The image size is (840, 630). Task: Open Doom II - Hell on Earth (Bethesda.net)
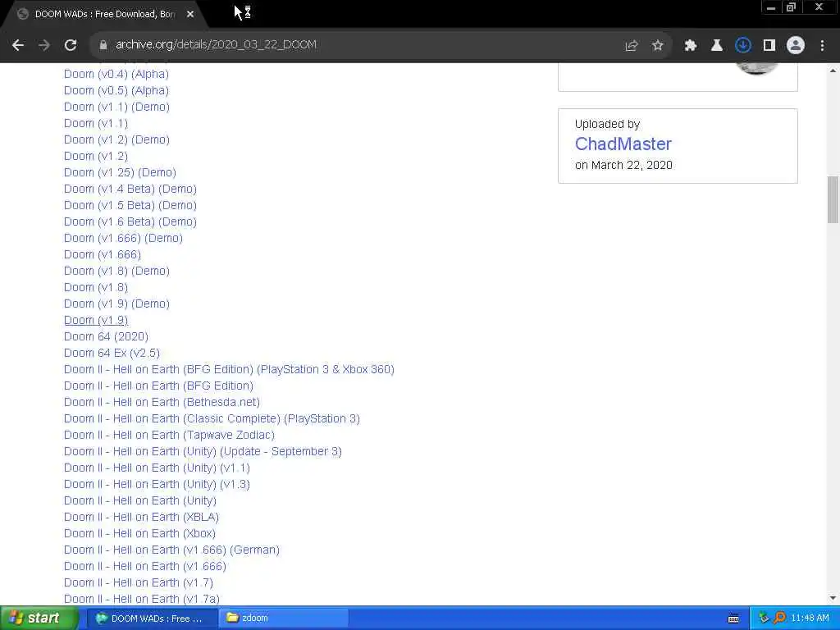(162, 402)
